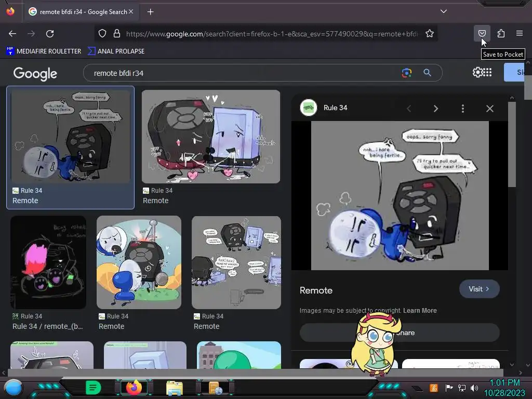Click the Google logo
The image size is (532, 399).
point(35,73)
